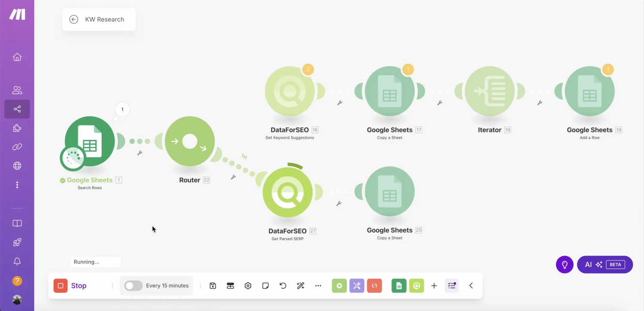Expand the toolbar three-dot more menu
The image size is (644, 311).
coord(318,286)
